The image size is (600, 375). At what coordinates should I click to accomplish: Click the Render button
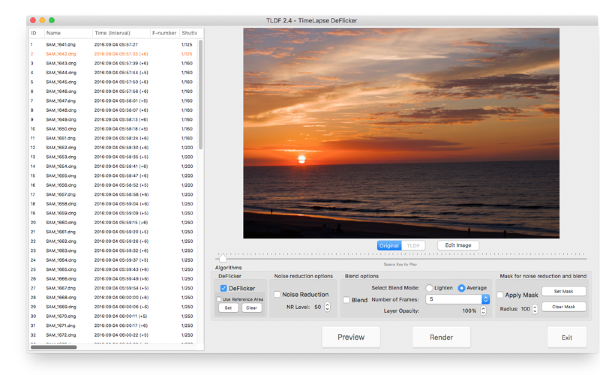441,337
